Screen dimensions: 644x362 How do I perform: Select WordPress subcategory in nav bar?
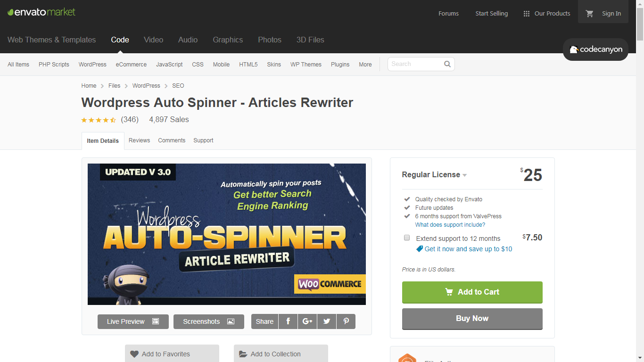92,65
